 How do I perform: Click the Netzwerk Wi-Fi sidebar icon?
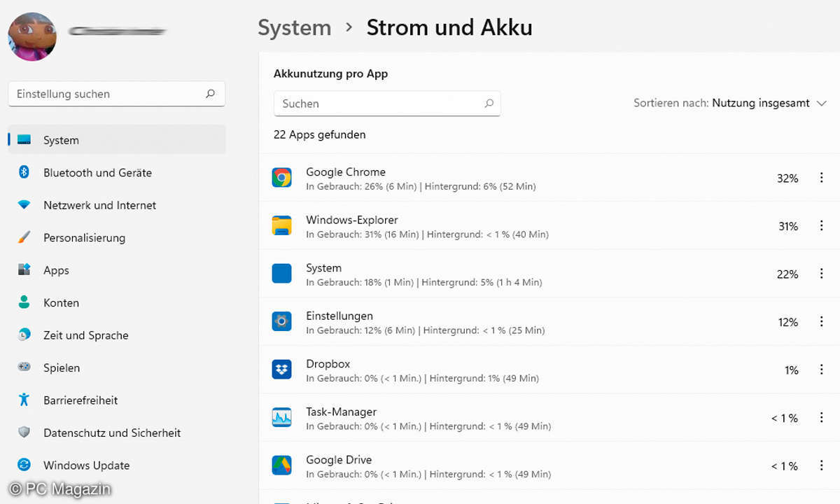24,205
